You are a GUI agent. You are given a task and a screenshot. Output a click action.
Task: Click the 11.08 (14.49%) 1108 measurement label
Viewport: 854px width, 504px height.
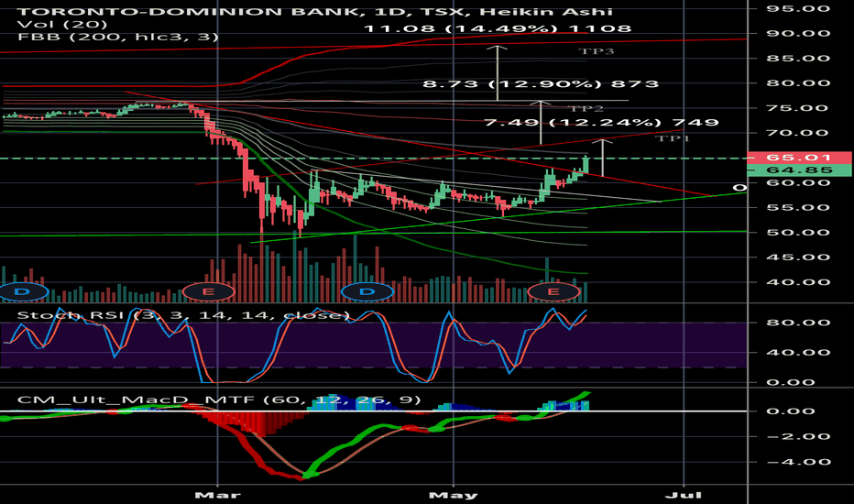point(498,28)
